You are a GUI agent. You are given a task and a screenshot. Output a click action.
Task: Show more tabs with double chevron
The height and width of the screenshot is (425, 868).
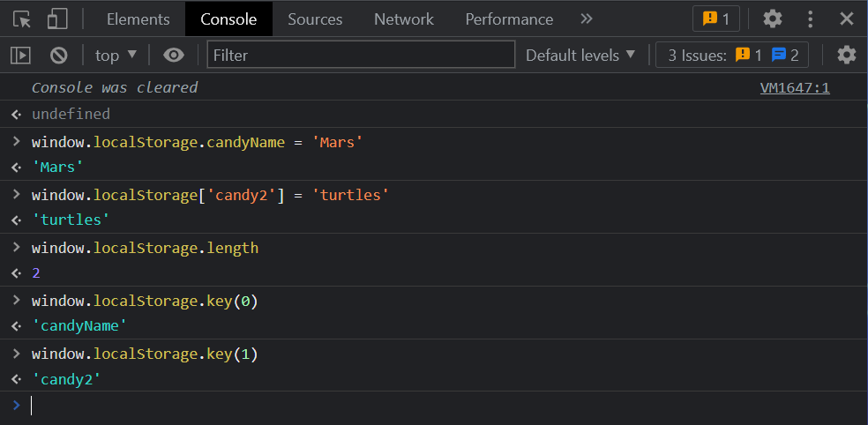pos(587,19)
